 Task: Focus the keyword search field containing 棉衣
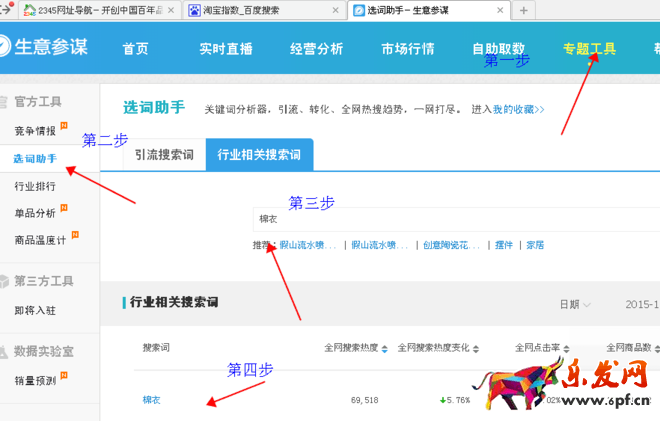(456, 219)
